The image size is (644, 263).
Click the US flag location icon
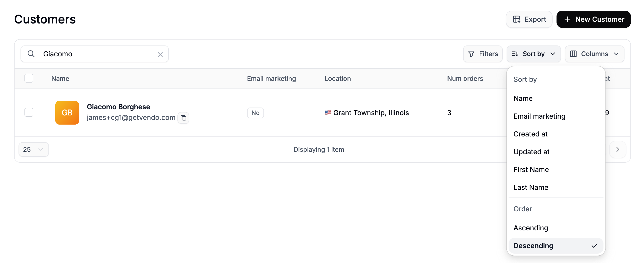[327, 112]
